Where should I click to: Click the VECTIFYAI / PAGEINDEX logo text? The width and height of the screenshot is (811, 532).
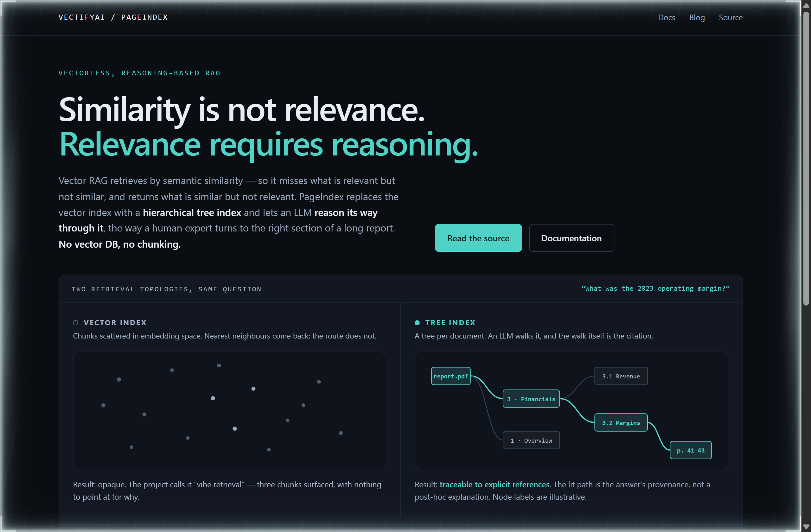[x=113, y=17]
